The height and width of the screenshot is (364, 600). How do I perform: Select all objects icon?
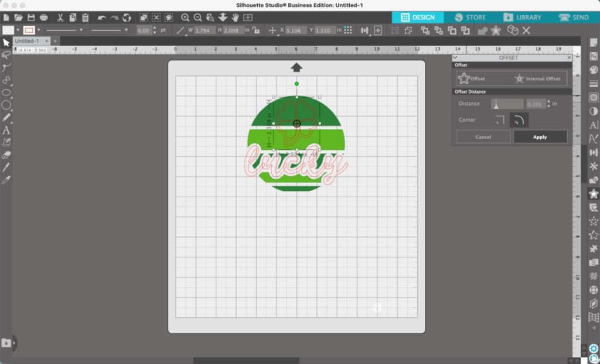(144, 18)
